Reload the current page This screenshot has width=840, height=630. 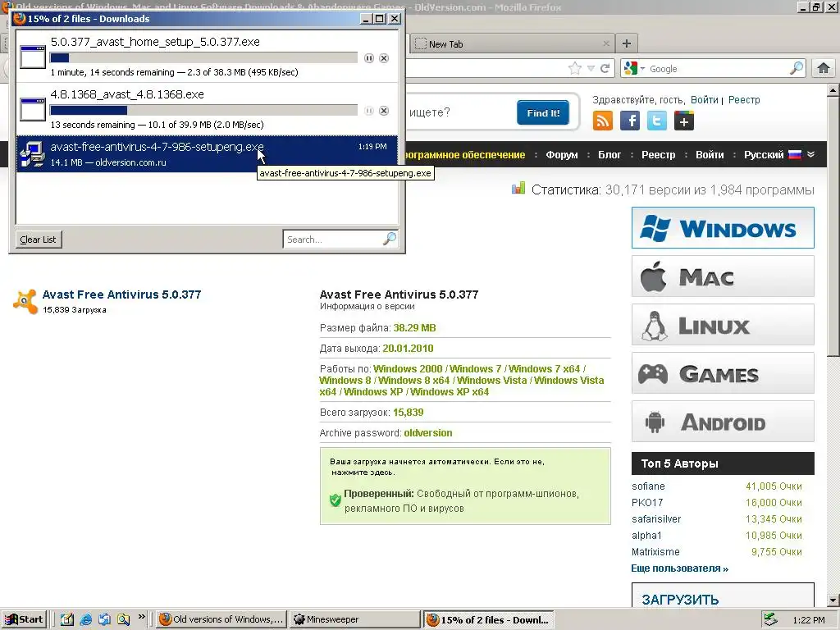pos(605,68)
